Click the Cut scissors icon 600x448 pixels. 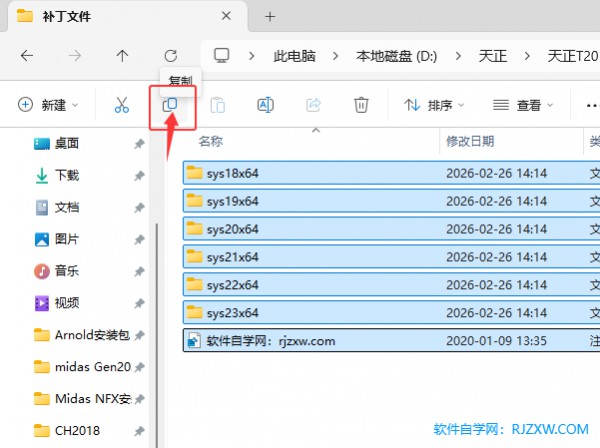pyautogui.click(x=122, y=105)
